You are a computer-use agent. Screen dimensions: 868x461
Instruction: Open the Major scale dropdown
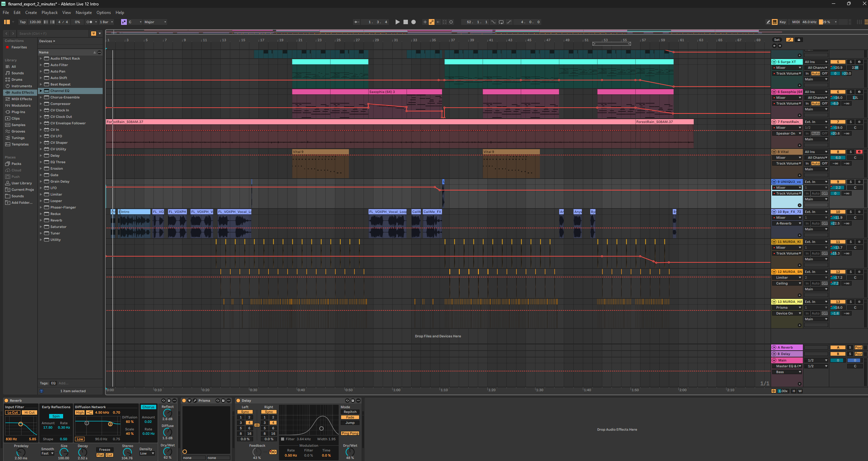[155, 22]
